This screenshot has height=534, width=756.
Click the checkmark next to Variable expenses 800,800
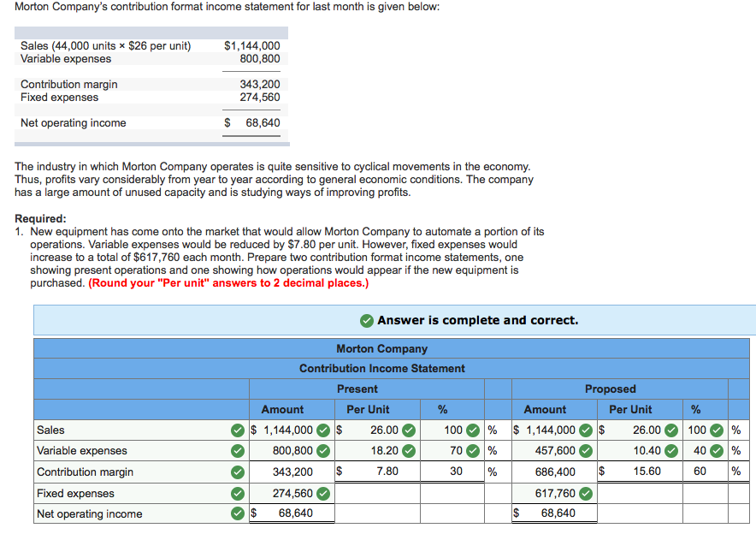pyautogui.click(x=322, y=451)
